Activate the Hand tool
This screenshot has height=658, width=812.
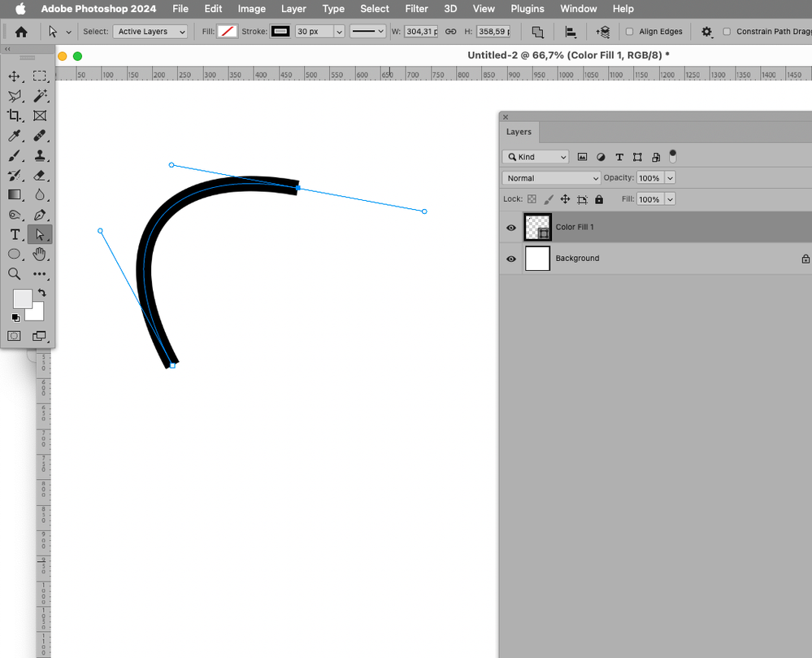tap(40, 254)
